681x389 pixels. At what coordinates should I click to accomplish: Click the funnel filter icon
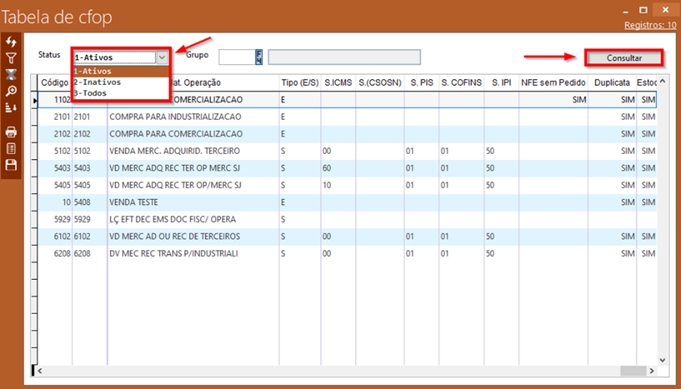click(x=11, y=58)
